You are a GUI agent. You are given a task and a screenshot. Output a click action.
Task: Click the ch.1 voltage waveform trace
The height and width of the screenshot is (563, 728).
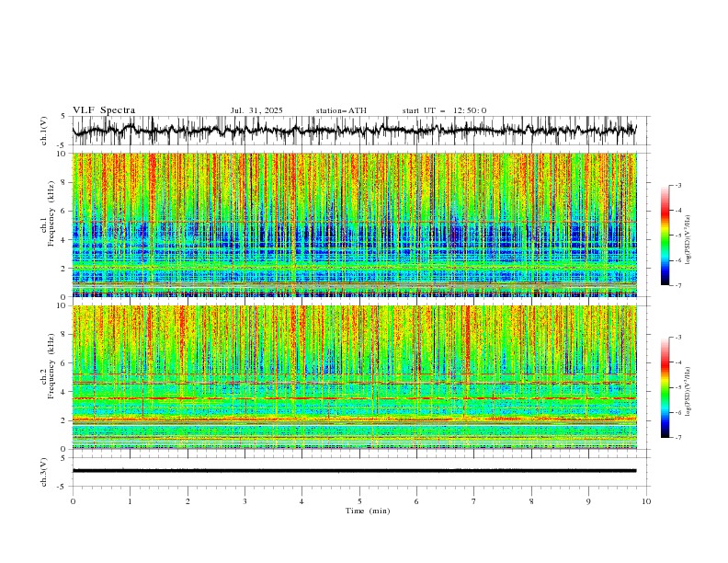pos(354,131)
